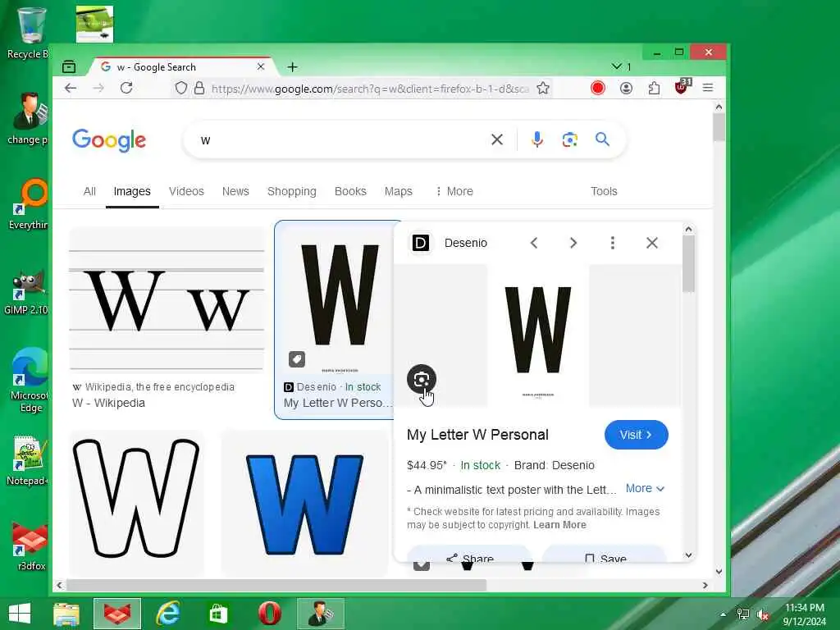Bookmark this page with the star icon
Image resolution: width=840 pixels, height=630 pixels.
543,88
